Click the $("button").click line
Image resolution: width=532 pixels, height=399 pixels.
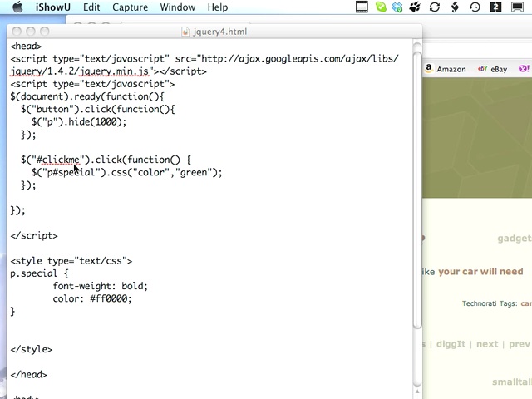[x=98, y=109]
